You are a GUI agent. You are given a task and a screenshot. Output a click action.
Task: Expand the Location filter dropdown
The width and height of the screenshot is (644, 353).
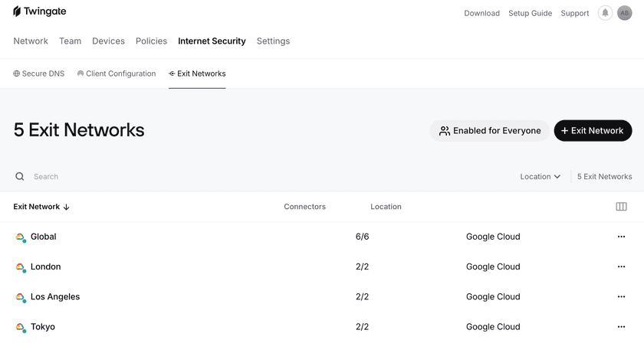(540, 177)
